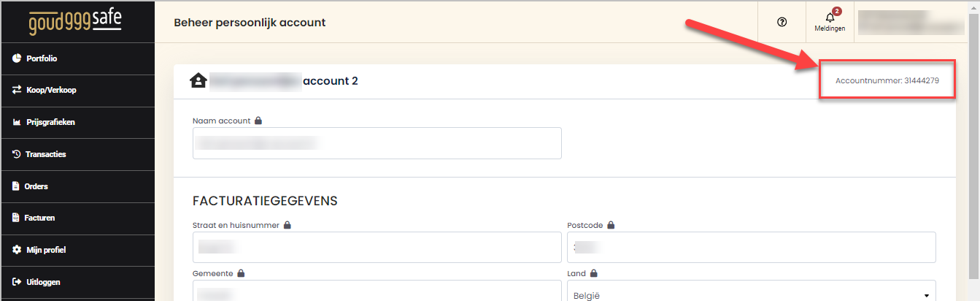Click the Prijsgrafieken chart icon
Viewport: 980px width, 301px height.
click(16, 123)
